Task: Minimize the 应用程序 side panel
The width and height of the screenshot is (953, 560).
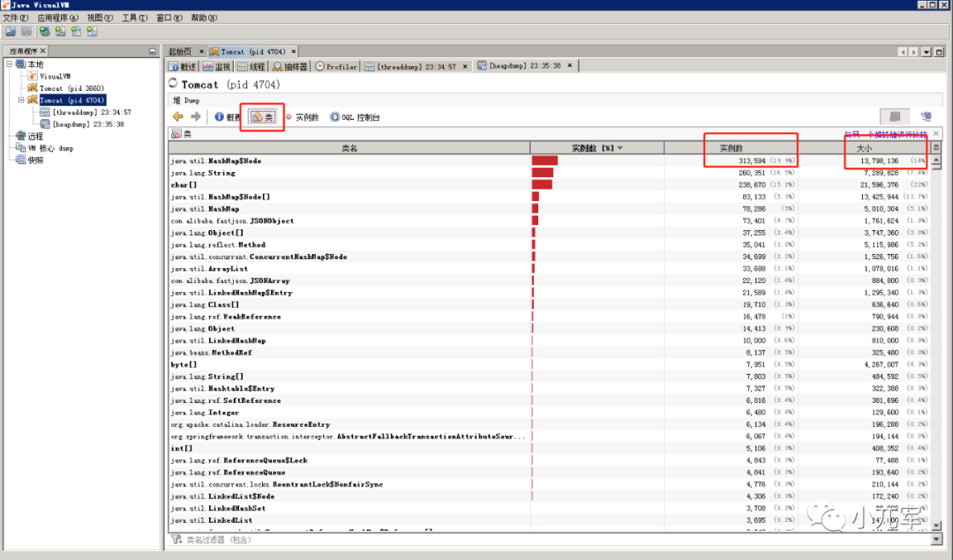Action: [x=153, y=52]
